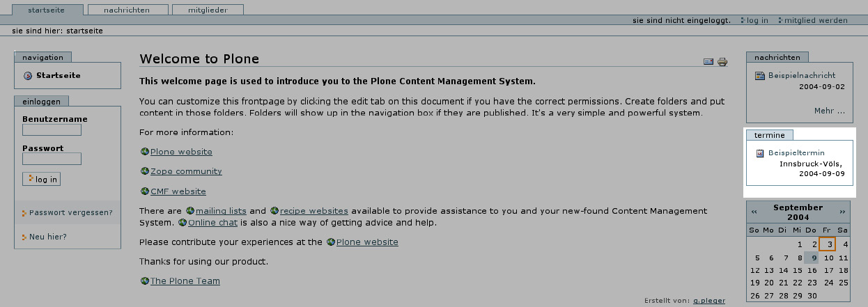Click the Benutzername input field
This screenshot has width=868, height=307.
pyautogui.click(x=52, y=129)
